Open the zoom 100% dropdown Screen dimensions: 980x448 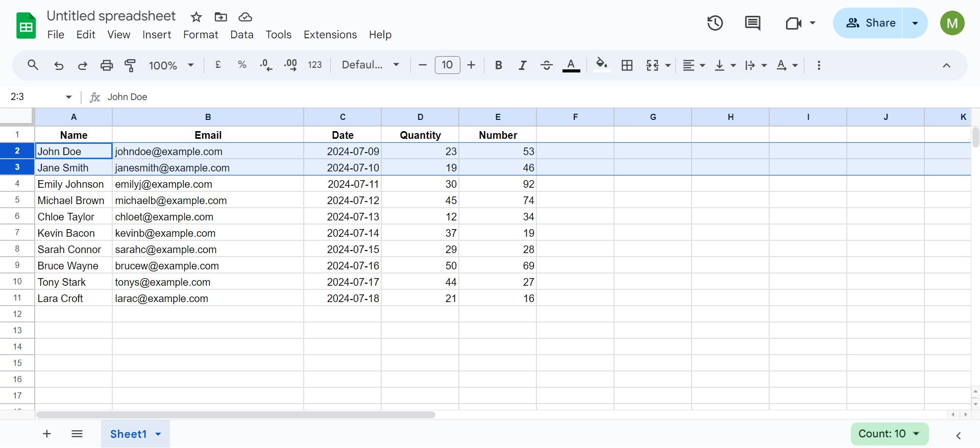coord(171,65)
